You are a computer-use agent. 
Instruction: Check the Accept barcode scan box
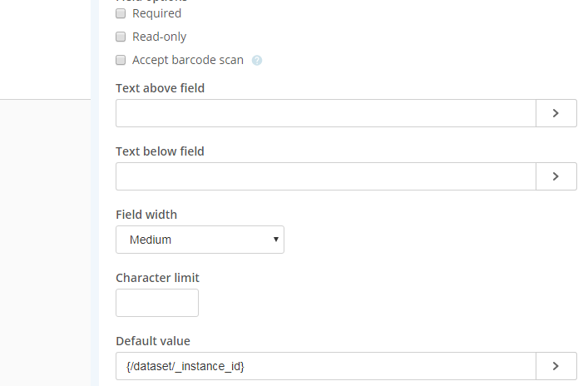pyautogui.click(x=121, y=60)
